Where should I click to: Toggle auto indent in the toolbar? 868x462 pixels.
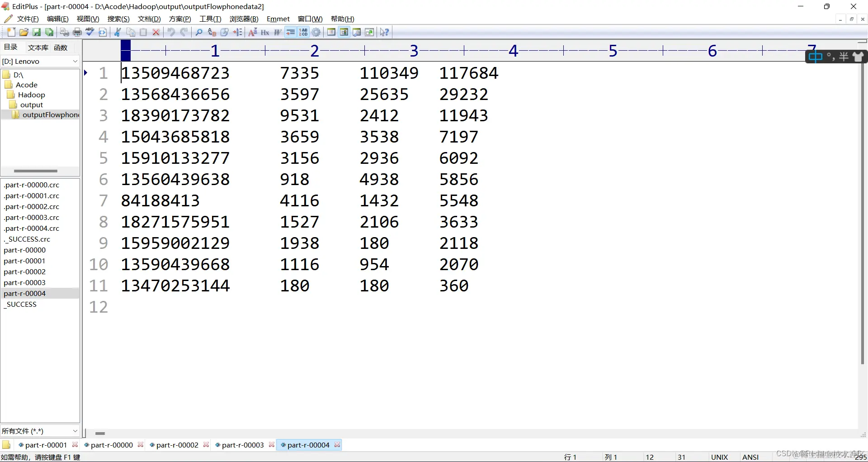tap(291, 32)
